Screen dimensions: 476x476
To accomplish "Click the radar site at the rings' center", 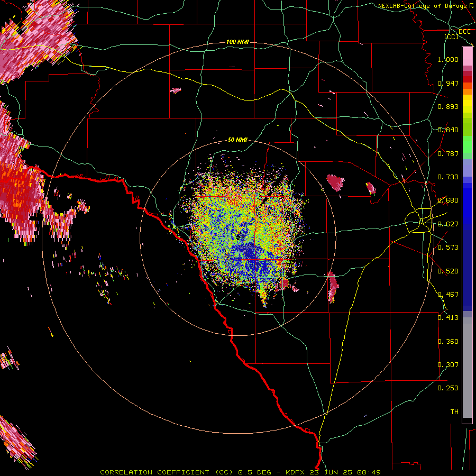I will click(238, 237).
